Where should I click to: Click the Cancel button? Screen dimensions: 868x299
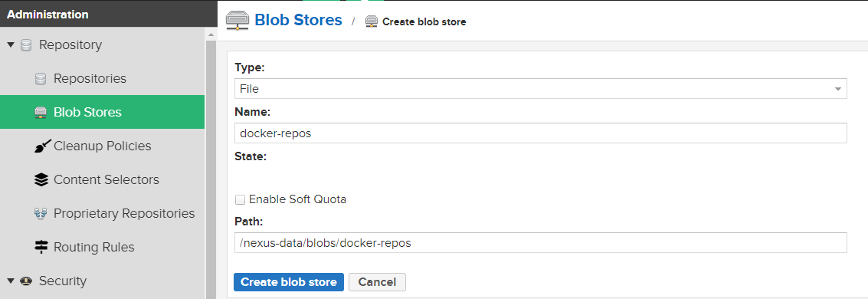[377, 282]
